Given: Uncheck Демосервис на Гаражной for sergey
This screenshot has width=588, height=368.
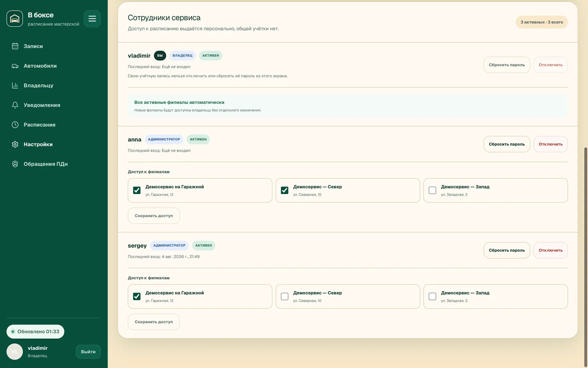Looking at the screenshot, I should coord(137,296).
